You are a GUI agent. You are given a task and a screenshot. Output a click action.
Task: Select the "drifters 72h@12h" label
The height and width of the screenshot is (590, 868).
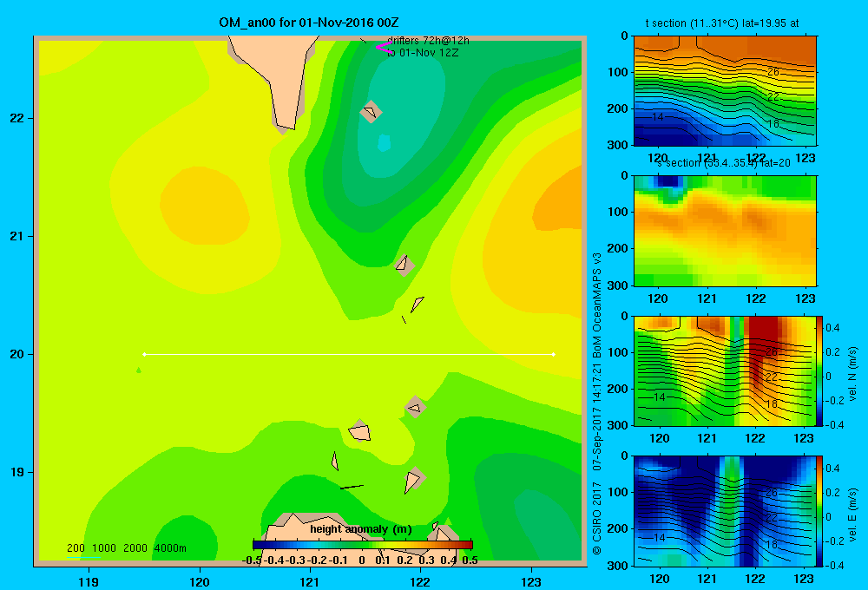coord(428,41)
